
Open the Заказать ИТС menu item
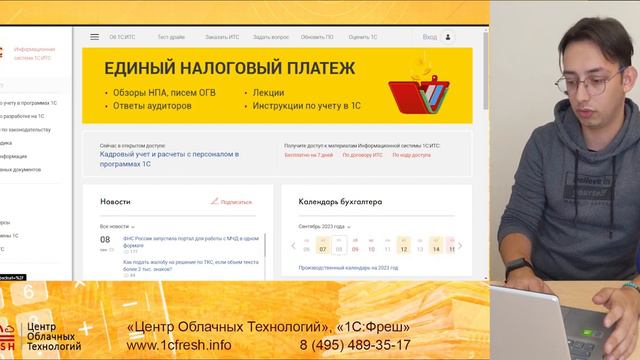222,37
